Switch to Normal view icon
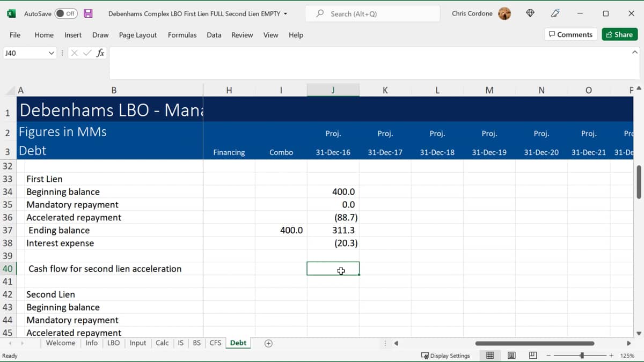Image resolution: width=644 pixels, height=362 pixels. [490, 356]
